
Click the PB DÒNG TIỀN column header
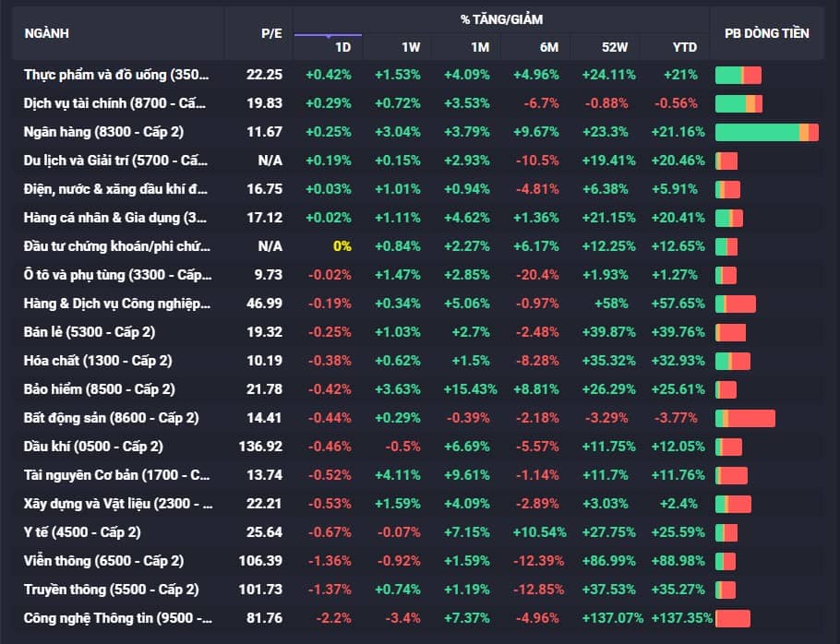coord(766,33)
